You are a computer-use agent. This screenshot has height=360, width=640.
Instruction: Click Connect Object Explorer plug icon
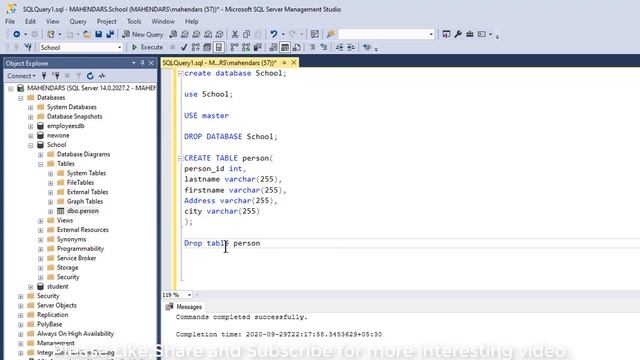point(44,76)
